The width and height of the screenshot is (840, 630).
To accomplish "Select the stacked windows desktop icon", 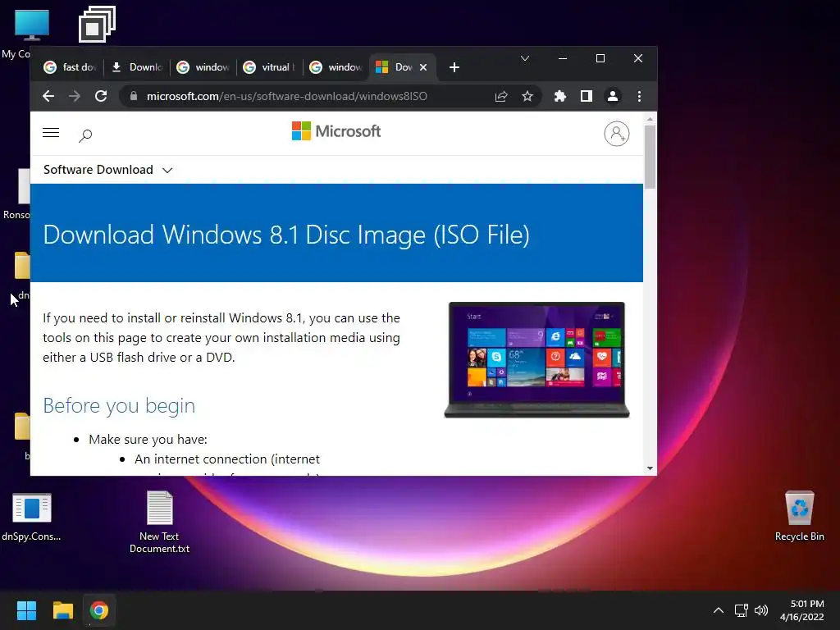I will point(97,24).
